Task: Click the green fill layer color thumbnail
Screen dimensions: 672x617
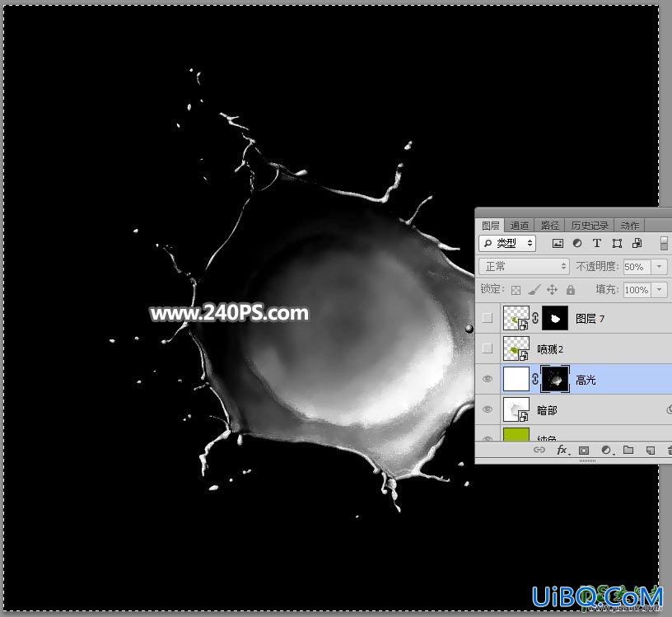Action: point(516,434)
